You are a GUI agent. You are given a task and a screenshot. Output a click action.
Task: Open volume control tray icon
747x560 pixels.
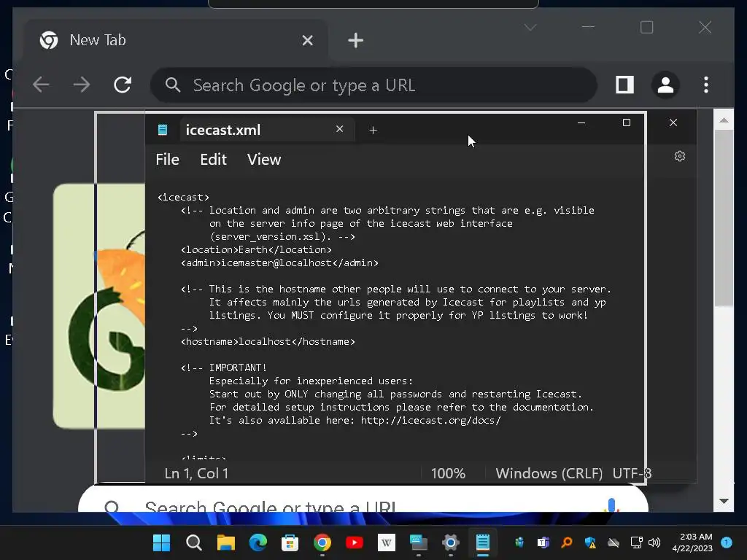pyautogui.click(x=654, y=542)
